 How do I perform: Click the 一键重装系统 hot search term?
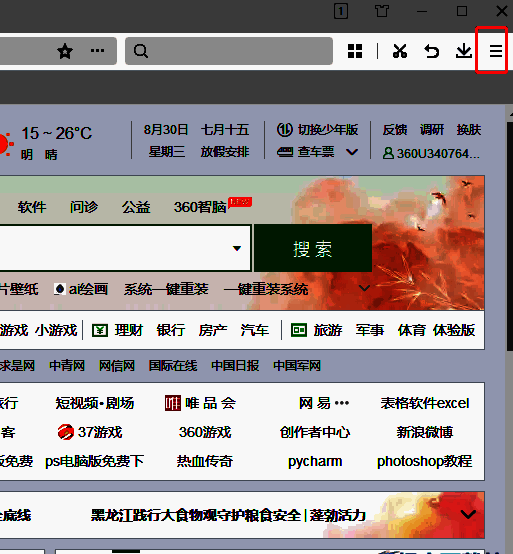266,289
